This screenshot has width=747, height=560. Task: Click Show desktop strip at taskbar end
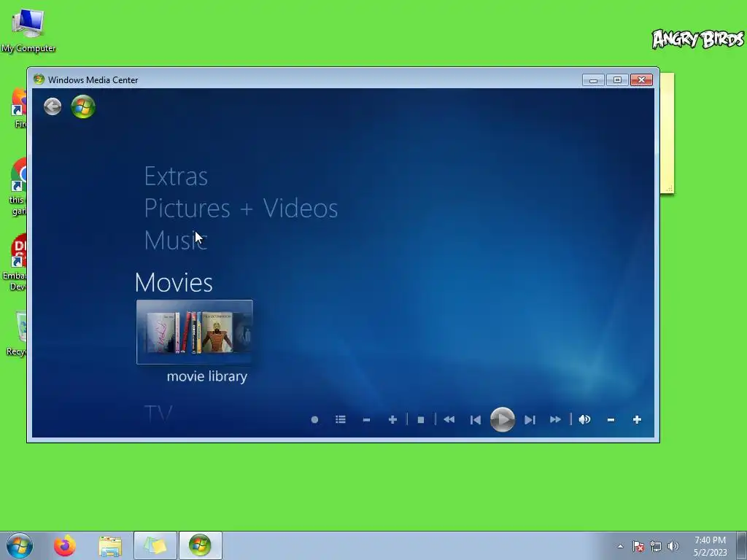(742, 545)
